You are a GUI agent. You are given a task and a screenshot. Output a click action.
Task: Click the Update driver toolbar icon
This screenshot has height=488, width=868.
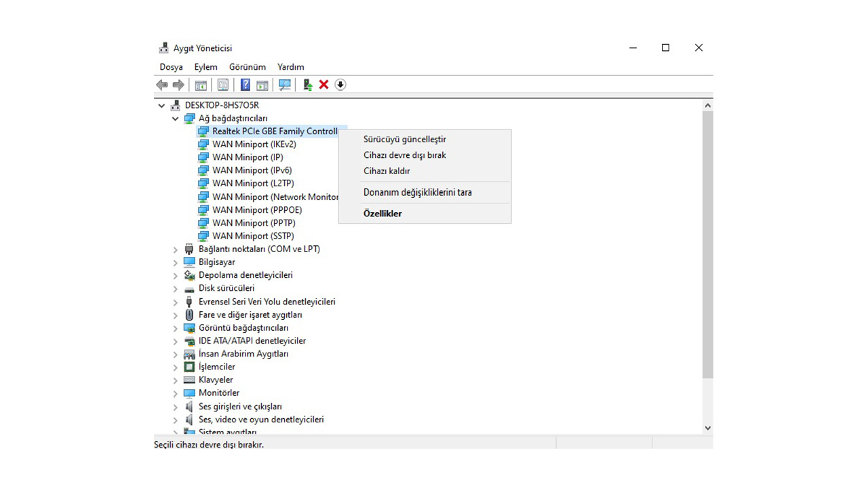tap(307, 84)
